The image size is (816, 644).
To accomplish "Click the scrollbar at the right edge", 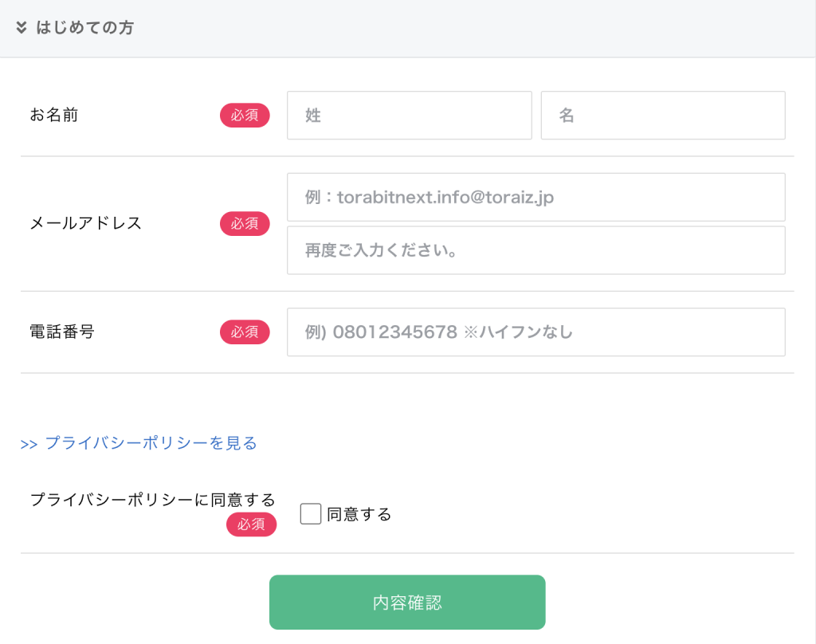I will [x=813, y=319].
